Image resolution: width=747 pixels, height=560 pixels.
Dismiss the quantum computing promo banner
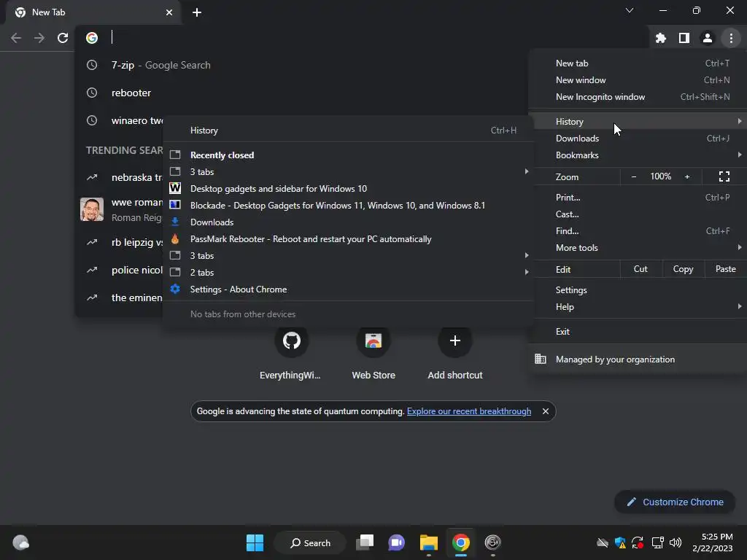pyautogui.click(x=546, y=411)
